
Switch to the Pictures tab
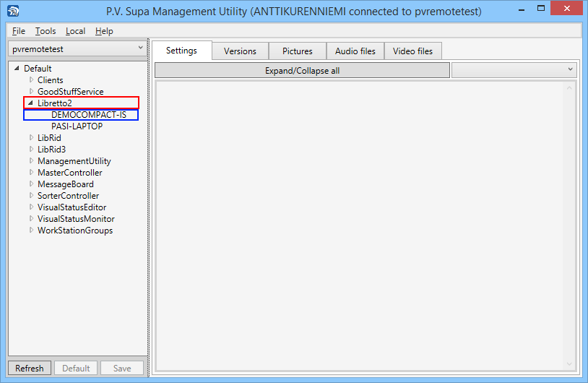tap(298, 51)
